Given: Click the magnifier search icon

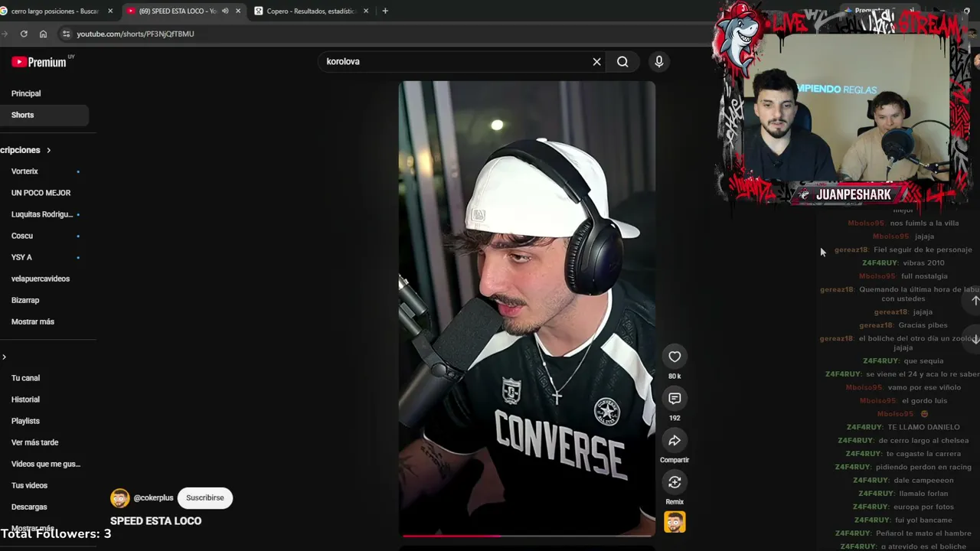Looking at the screenshot, I should click(622, 61).
